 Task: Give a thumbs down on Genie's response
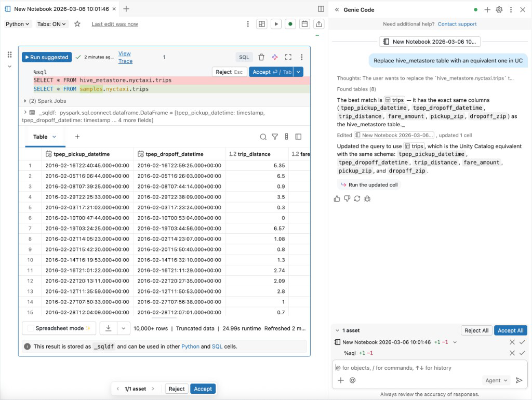[346, 198]
